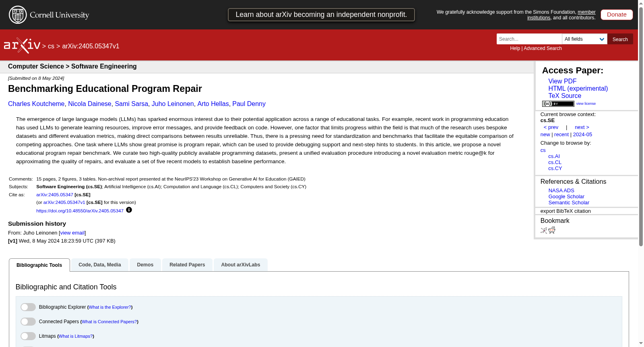Enable the Connected Papers toggle
644x347 pixels.
pyautogui.click(x=28, y=322)
